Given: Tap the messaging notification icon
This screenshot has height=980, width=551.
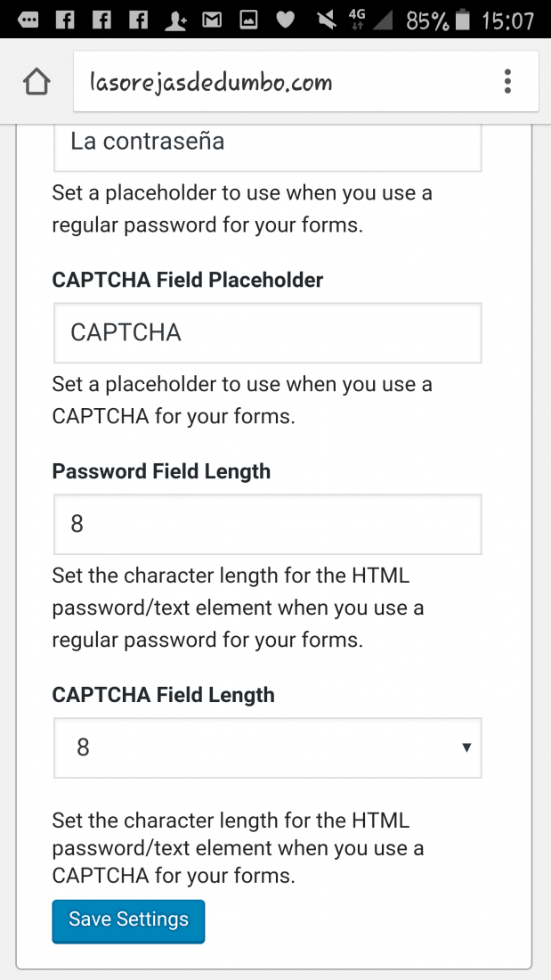Looking at the screenshot, I should click(28, 20).
